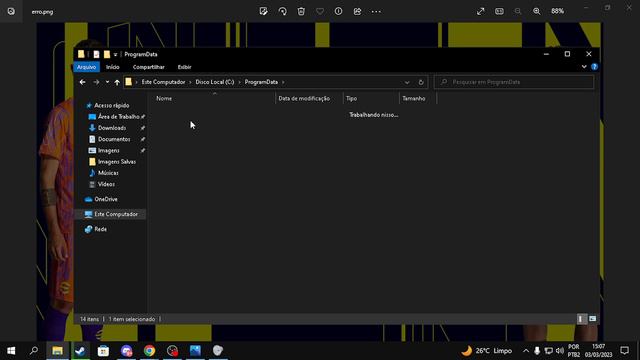Open File Explorer from the taskbar
This screenshot has width=640, height=360.
click(x=57, y=351)
